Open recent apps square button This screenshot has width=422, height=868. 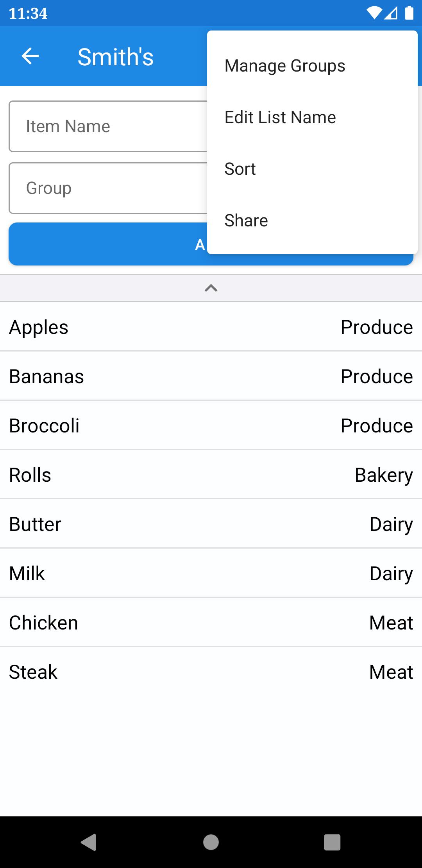[x=332, y=842]
